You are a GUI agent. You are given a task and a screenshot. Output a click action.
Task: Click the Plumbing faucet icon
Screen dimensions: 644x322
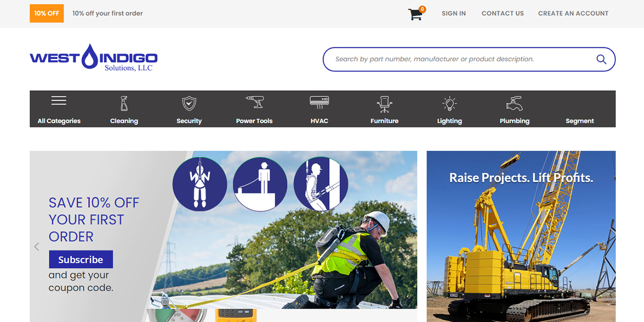[515, 103]
